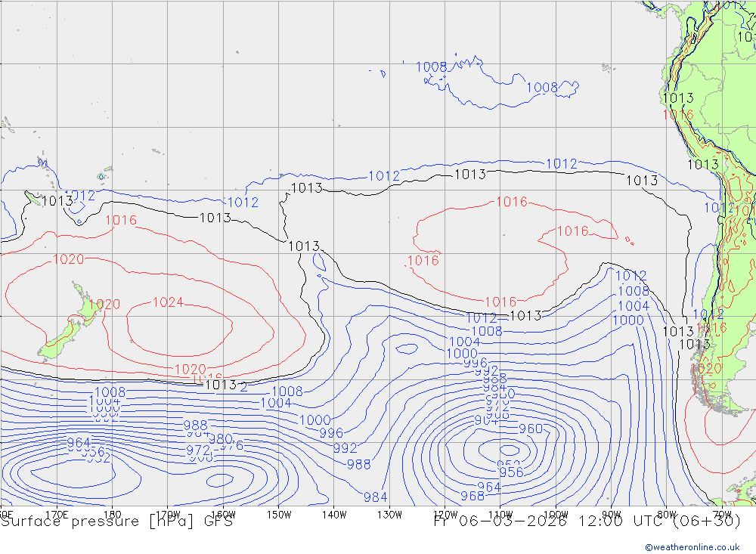This screenshot has height=554, width=756.
Task: Select the 80W longitude label
Action: click(x=667, y=515)
